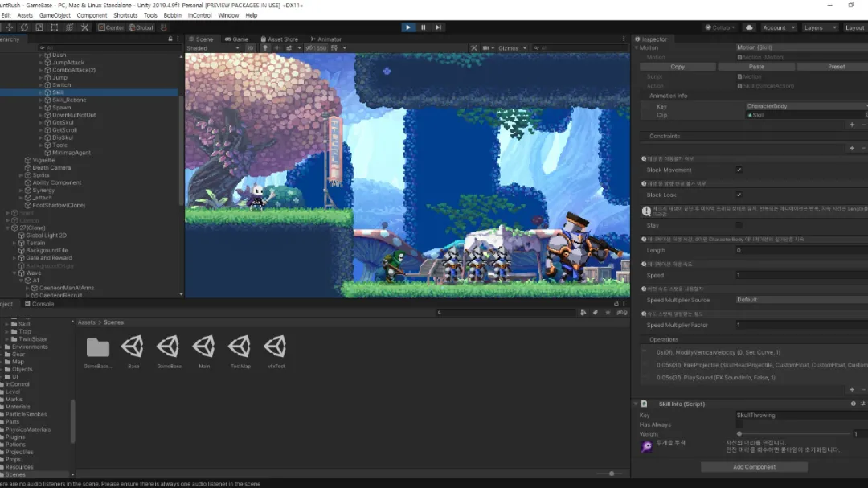Open the Gizmos dropdown
868x488 pixels.
[x=510, y=48]
